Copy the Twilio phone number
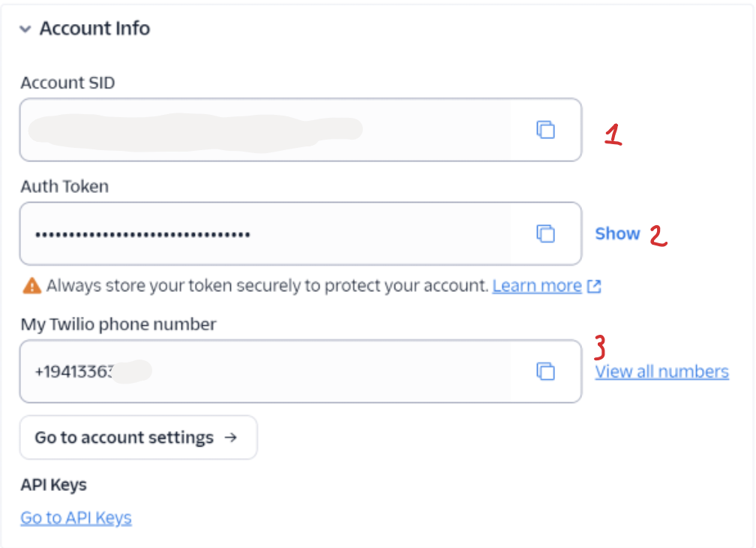Image resolution: width=756 pixels, height=548 pixels. tap(545, 371)
